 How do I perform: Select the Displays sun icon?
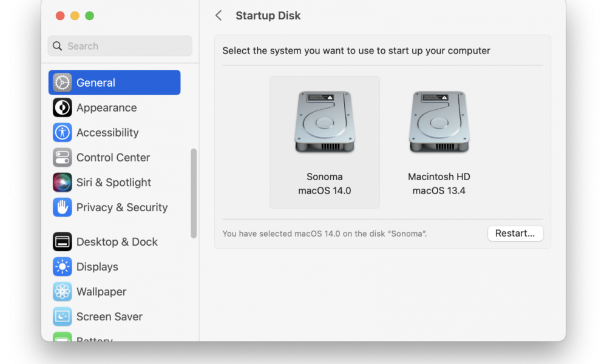pos(62,266)
